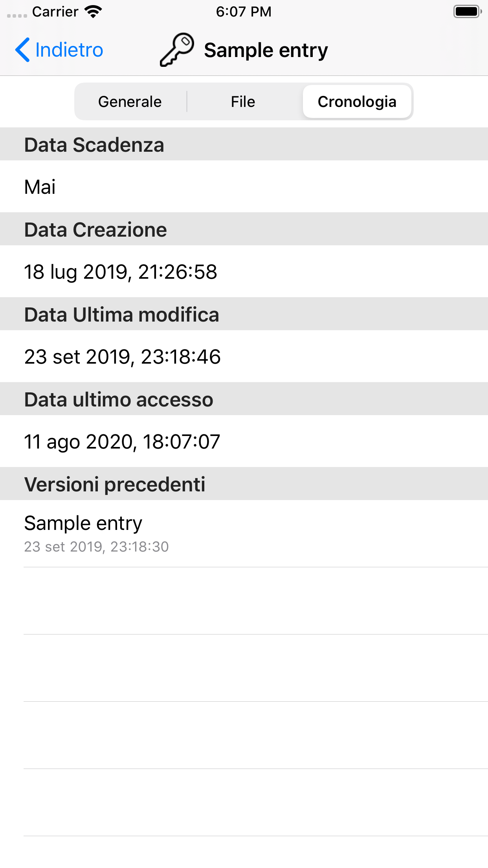This screenshot has width=488, height=868.
Task: Tap the back chevron arrow icon
Action: [22, 50]
